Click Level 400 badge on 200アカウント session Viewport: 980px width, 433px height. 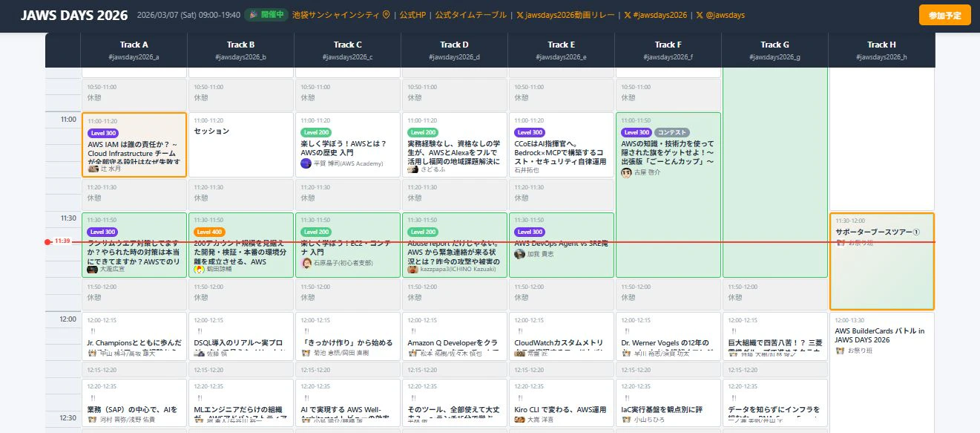pyautogui.click(x=208, y=232)
